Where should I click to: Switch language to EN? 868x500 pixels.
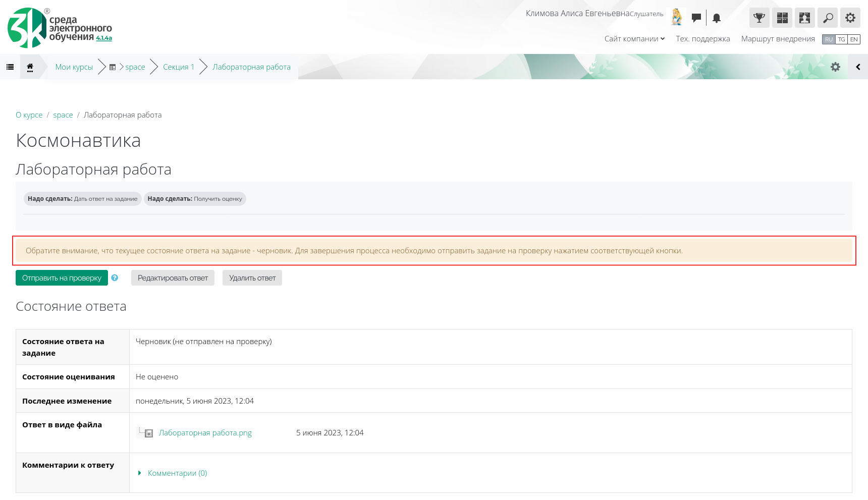854,39
